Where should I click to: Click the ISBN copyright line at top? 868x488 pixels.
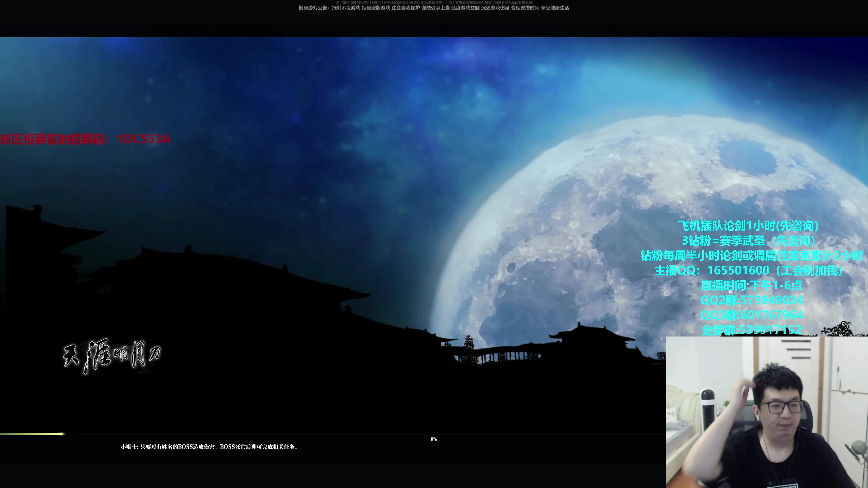pos(434,3)
